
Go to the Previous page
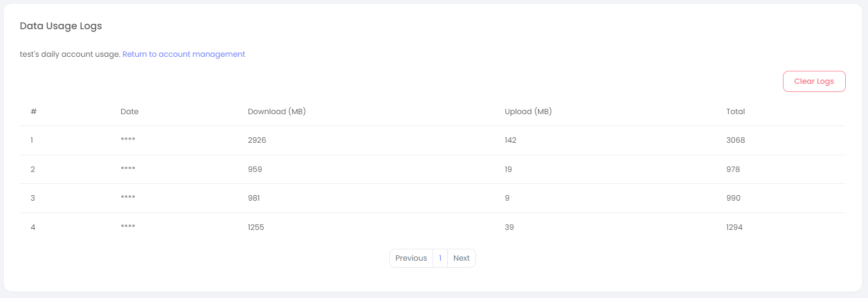[411, 258]
